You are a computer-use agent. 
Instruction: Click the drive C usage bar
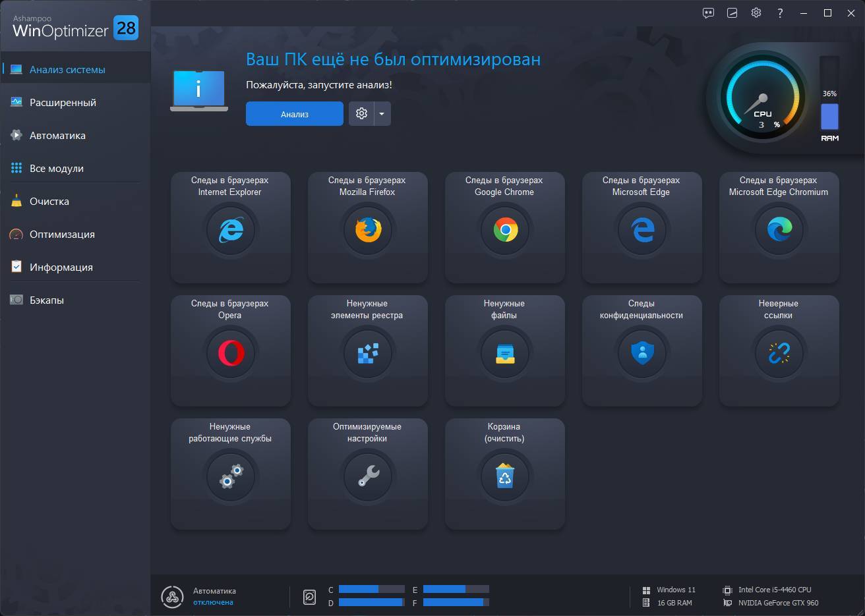372,589
